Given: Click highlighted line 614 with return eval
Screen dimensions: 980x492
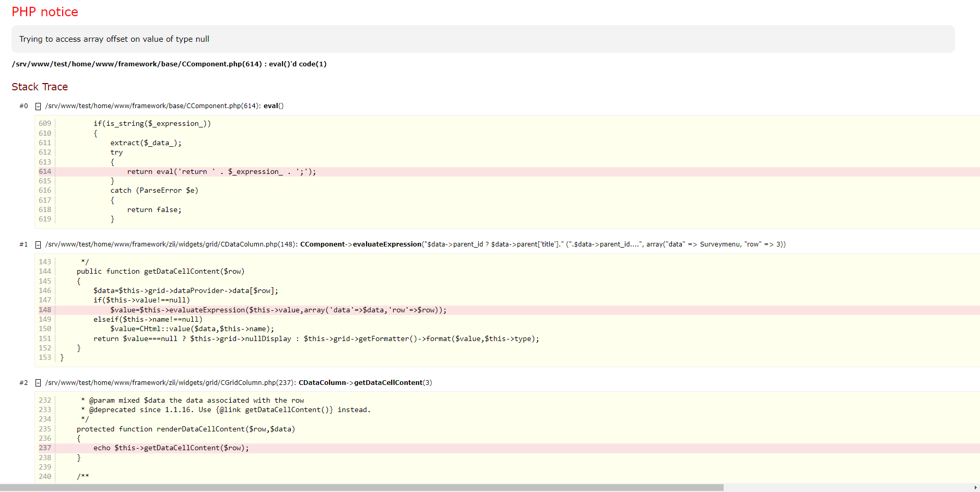Looking at the screenshot, I should pos(221,172).
